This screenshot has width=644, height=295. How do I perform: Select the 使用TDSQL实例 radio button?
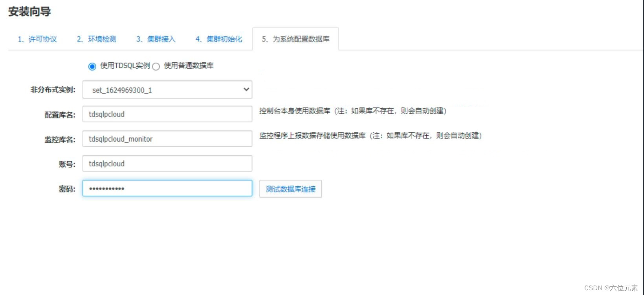92,66
